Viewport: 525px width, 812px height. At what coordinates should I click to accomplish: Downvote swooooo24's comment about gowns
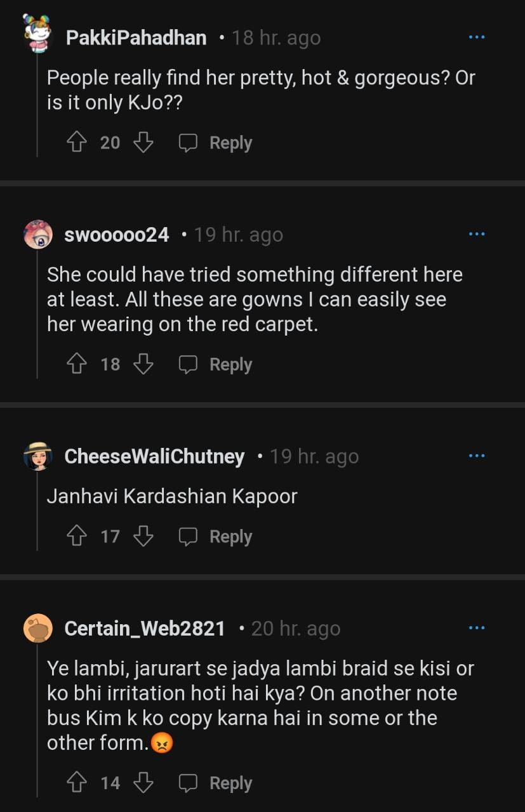[143, 364]
